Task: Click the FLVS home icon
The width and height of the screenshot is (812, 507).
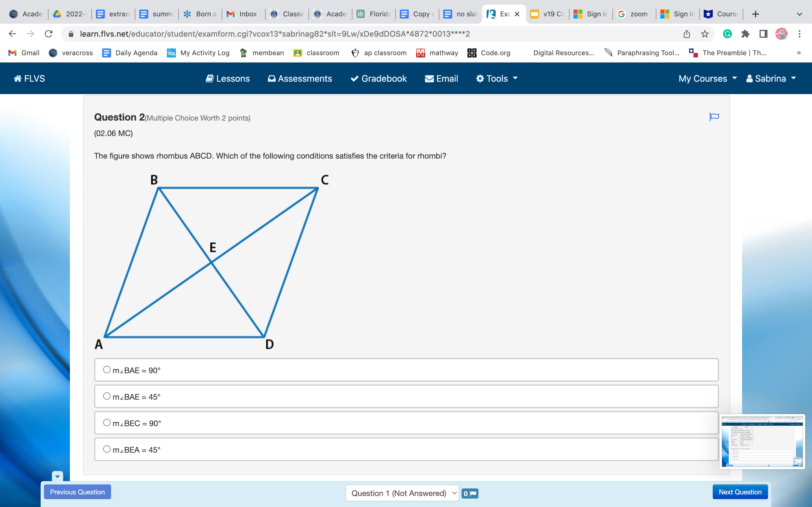Action: pos(17,78)
